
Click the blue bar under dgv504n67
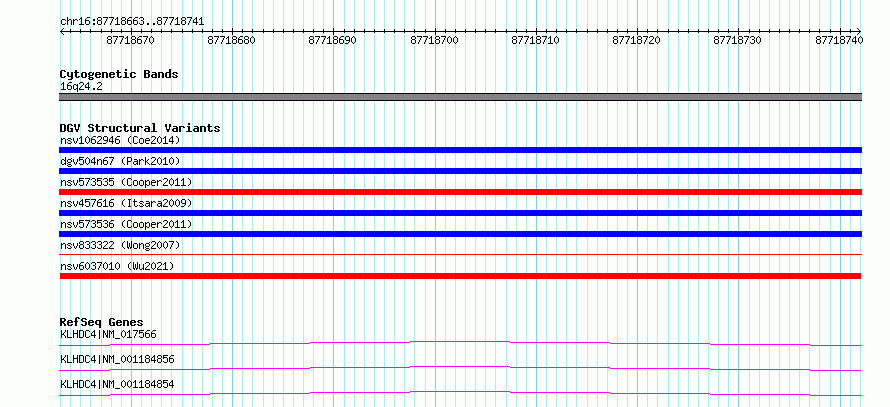coord(460,171)
